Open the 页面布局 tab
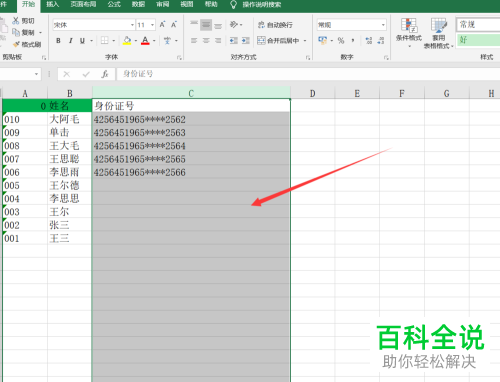500x382 pixels. pos(83,4)
